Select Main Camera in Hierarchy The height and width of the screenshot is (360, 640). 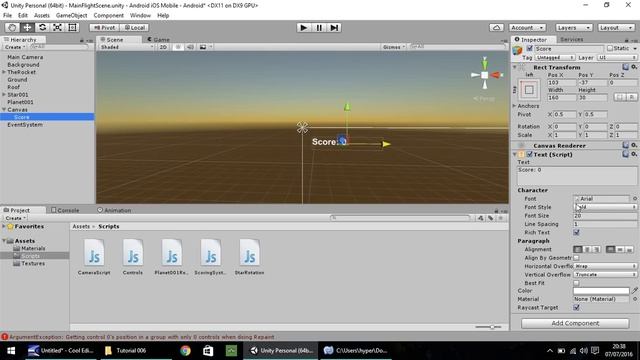(25, 57)
